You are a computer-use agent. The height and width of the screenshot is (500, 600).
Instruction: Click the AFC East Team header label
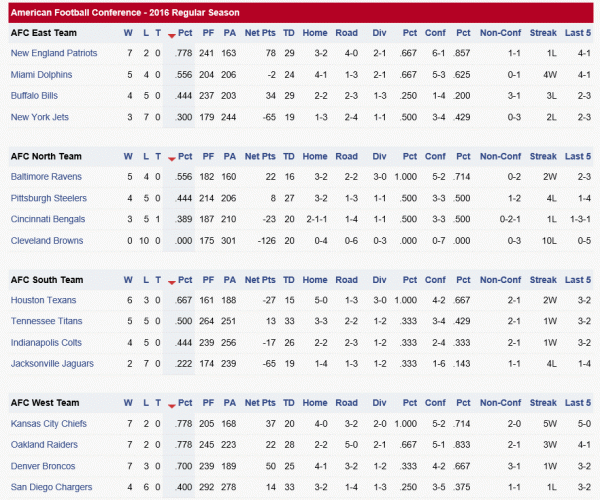[44, 33]
